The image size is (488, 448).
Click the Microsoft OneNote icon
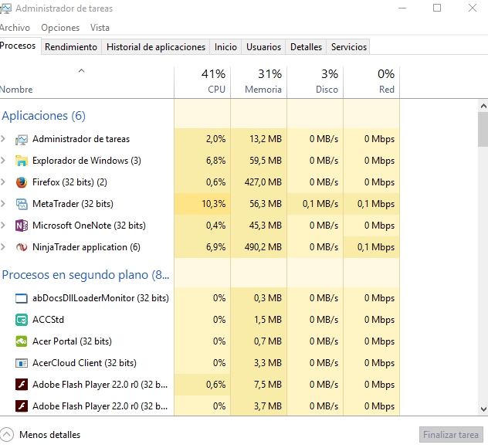[x=21, y=226]
